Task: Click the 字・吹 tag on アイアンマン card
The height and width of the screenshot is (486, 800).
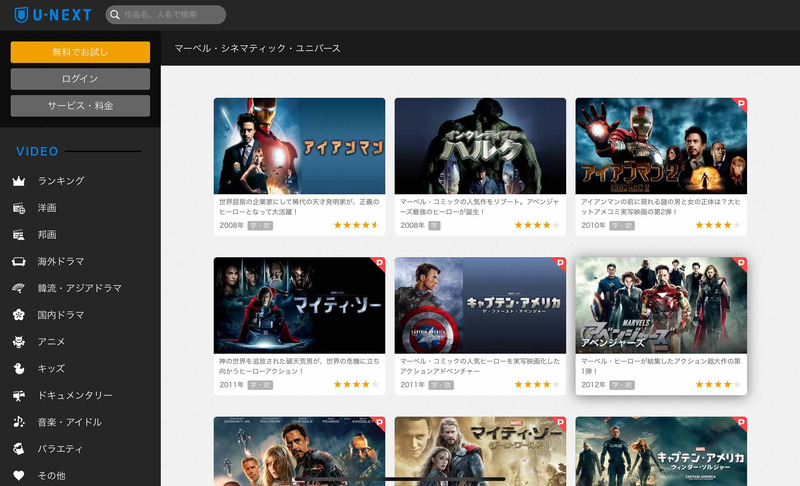Action: (x=260, y=225)
